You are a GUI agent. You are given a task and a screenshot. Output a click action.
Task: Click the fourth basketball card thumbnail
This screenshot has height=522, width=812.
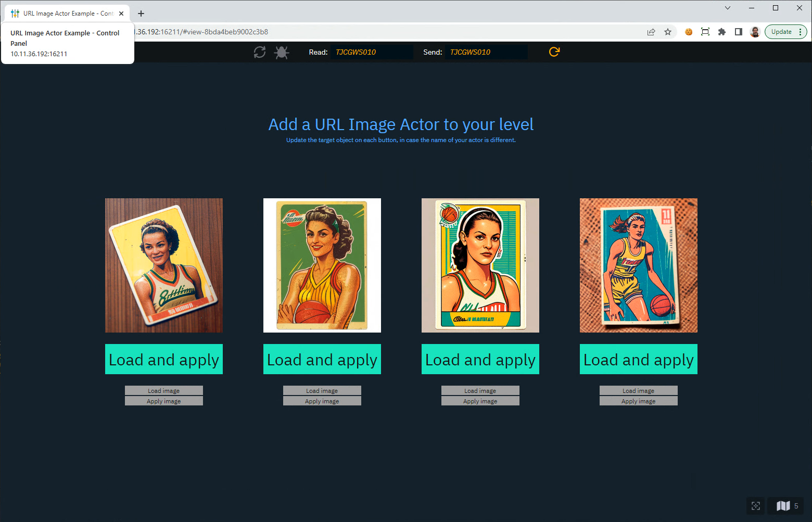(639, 265)
